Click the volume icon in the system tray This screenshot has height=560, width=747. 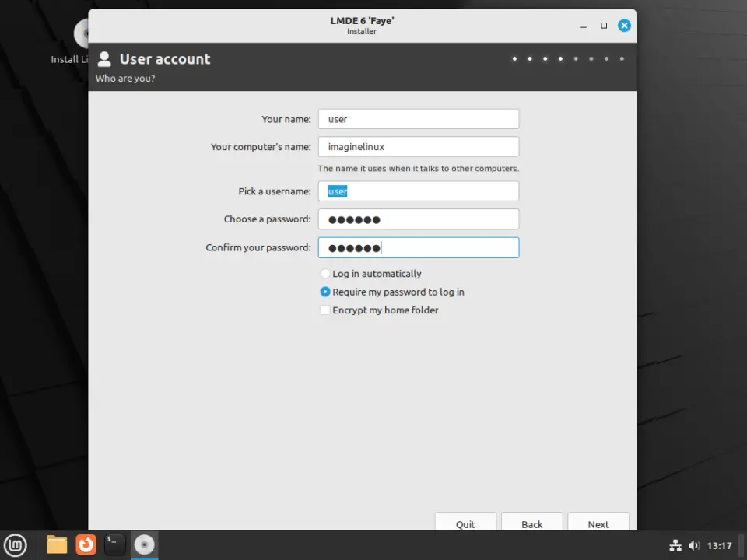(695, 545)
